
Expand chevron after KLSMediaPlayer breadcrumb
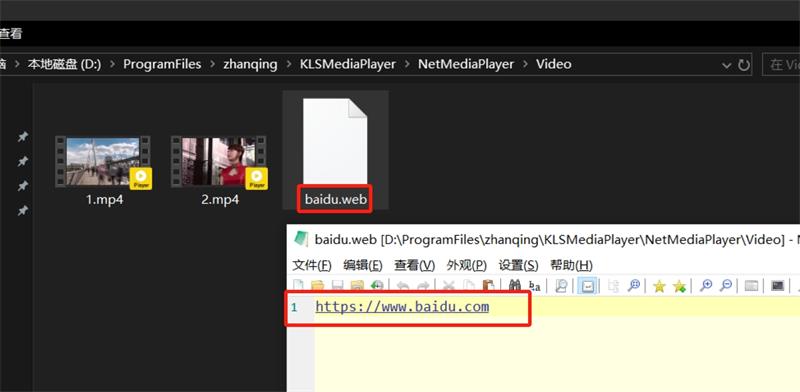click(407, 65)
